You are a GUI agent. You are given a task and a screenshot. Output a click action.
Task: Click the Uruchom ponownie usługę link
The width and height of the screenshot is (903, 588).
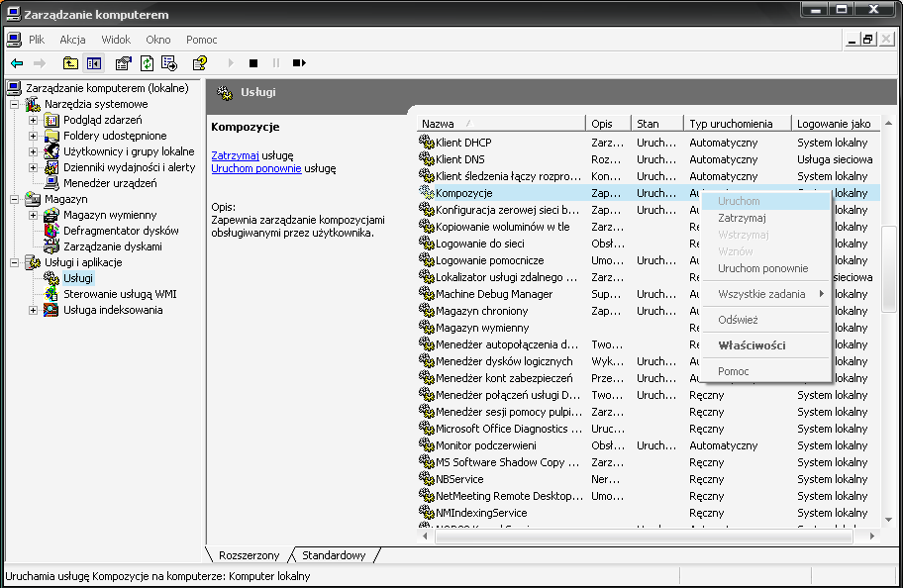click(x=255, y=168)
